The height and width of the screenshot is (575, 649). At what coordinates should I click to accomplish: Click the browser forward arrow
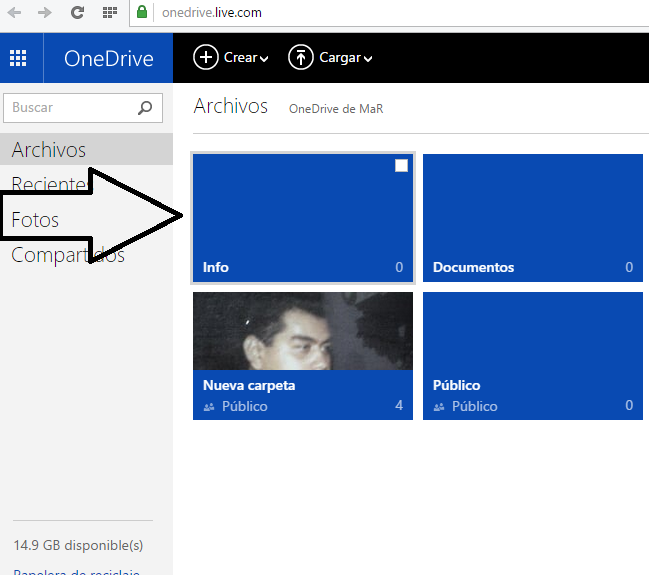click(44, 13)
